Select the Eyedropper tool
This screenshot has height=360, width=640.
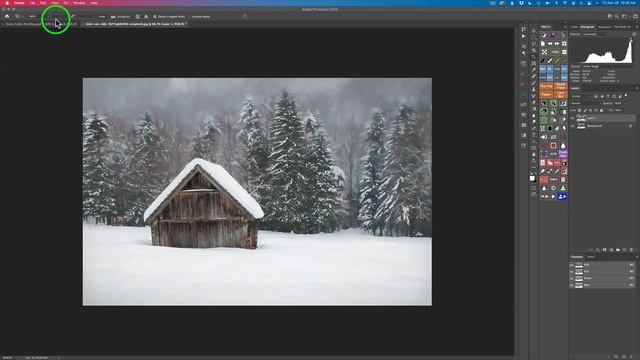(x=533, y=70)
